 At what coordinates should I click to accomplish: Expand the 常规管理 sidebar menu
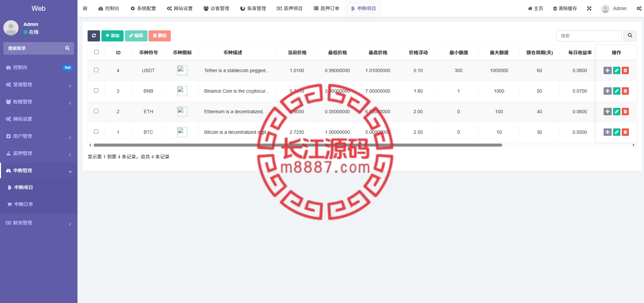39,85
